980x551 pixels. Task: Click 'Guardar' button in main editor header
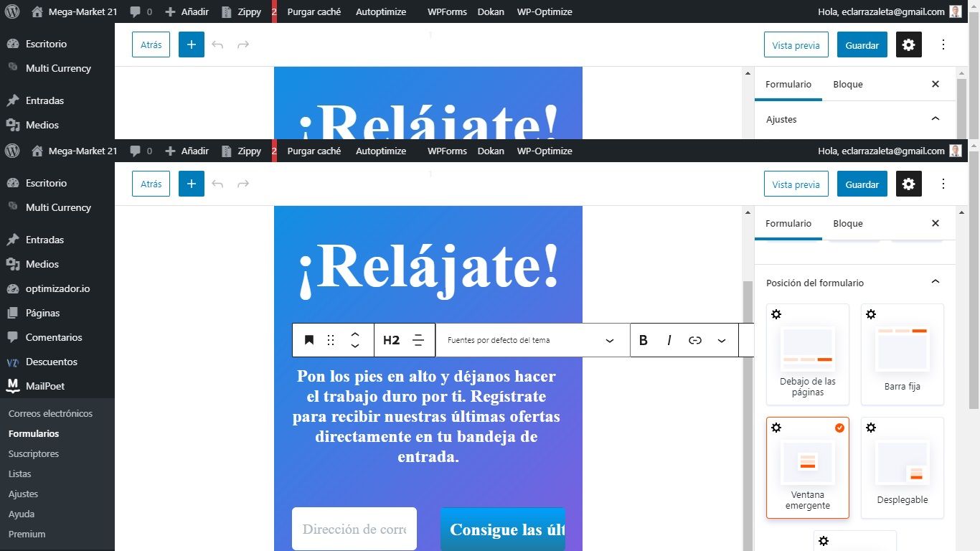click(862, 184)
